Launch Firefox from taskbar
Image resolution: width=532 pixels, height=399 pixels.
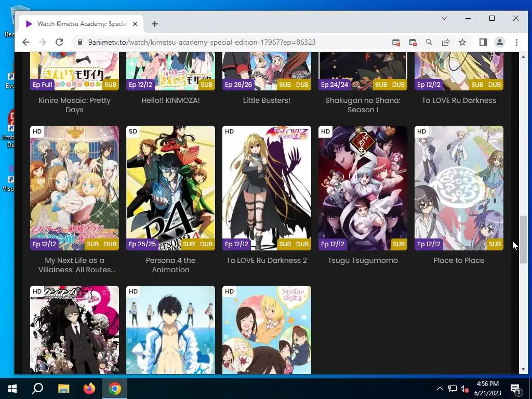click(89, 389)
